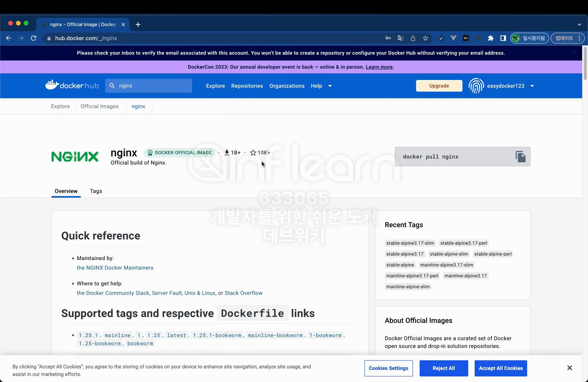Open the Stack Overflow link

click(243, 293)
